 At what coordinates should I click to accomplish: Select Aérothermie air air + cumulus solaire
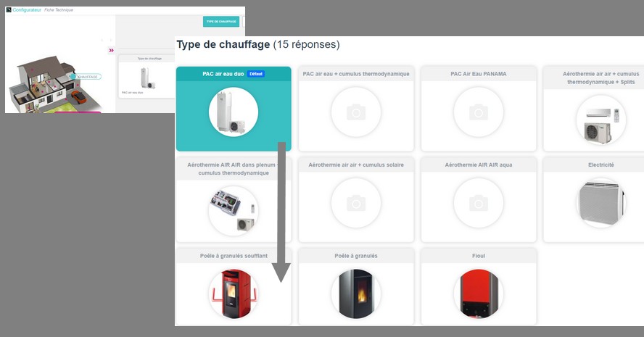tap(355, 204)
